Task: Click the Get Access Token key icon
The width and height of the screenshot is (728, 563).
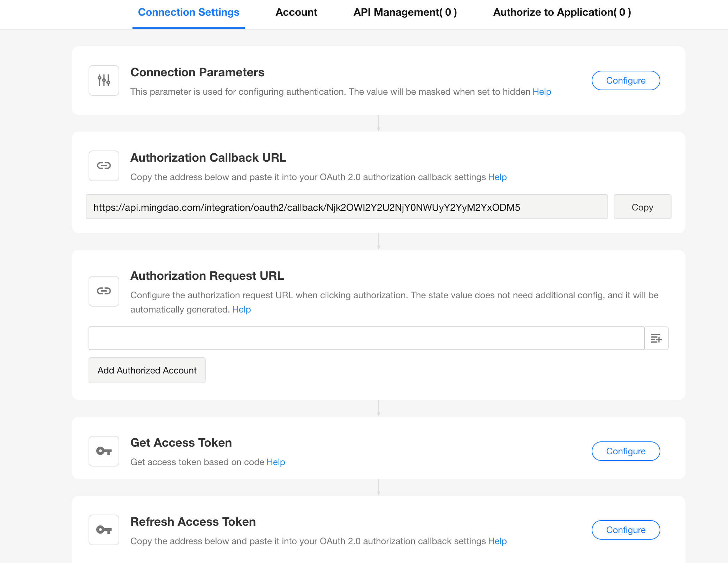Action: [x=104, y=451]
